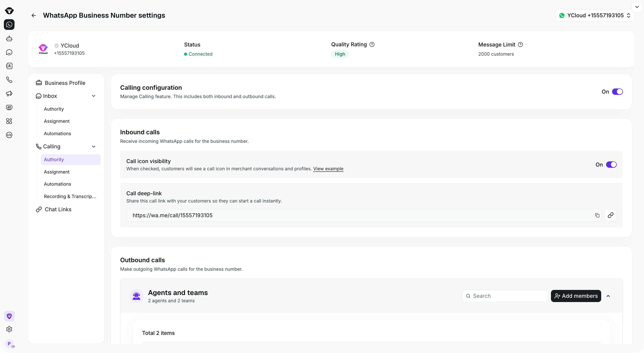Open the chatbot icon in the sidebar
Image resolution: width=644 pixels, height=353 pixels.
coord(9,39)
